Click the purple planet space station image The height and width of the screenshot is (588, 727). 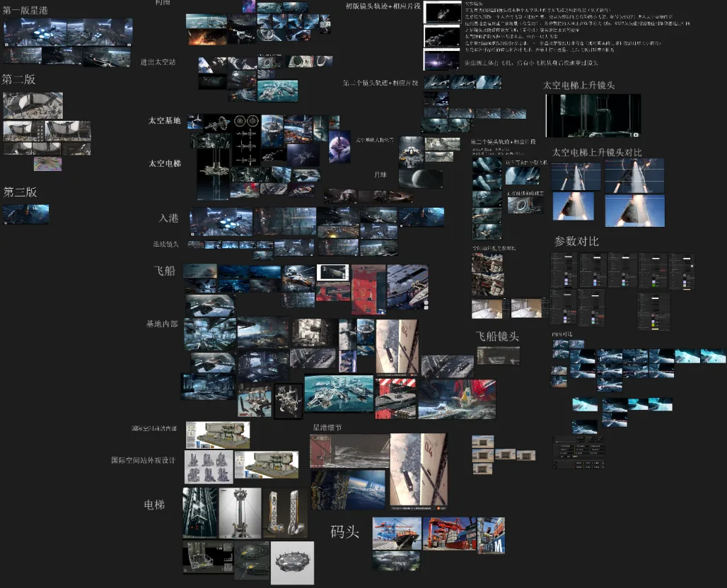pos(340,146)
